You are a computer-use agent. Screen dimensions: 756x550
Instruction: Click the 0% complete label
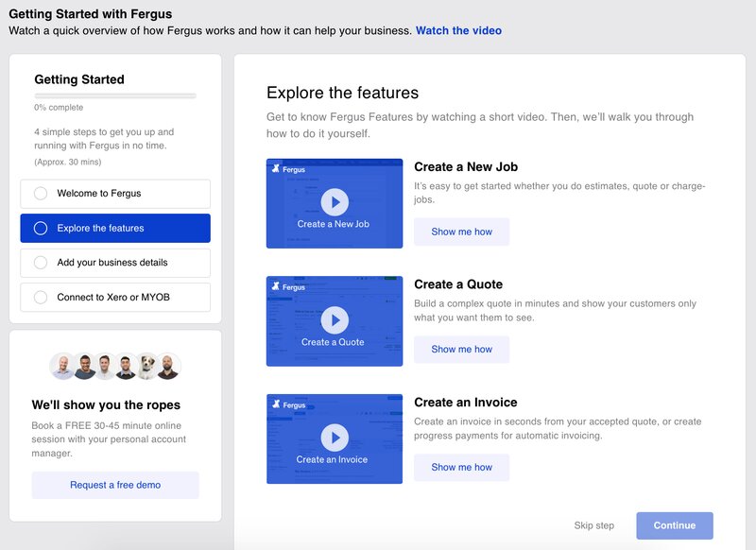(x=59, y=108)
